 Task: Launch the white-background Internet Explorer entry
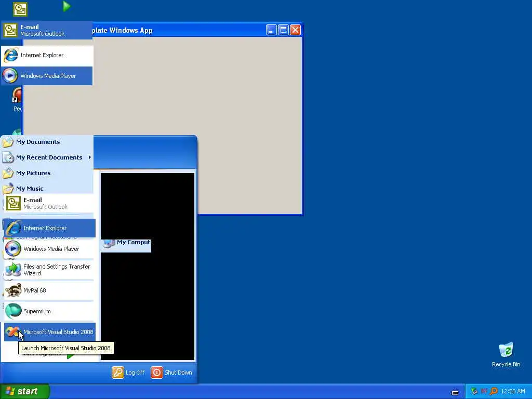point(47,55)
